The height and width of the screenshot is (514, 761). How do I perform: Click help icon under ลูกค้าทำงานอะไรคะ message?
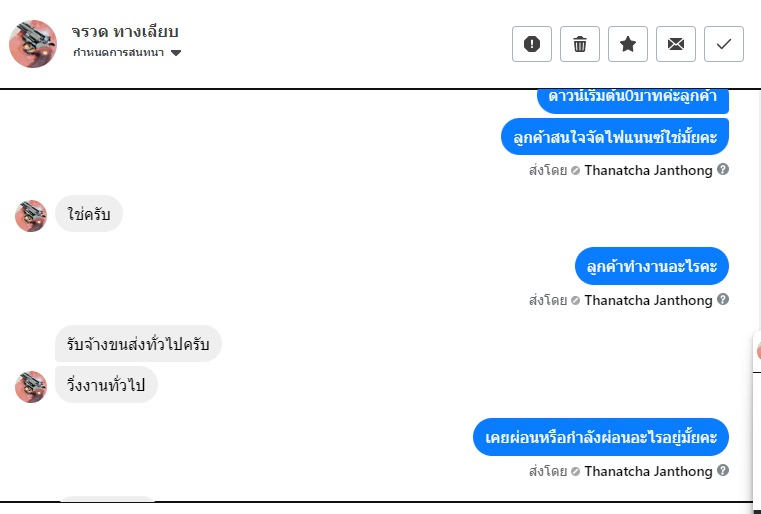tap(723, 300)
